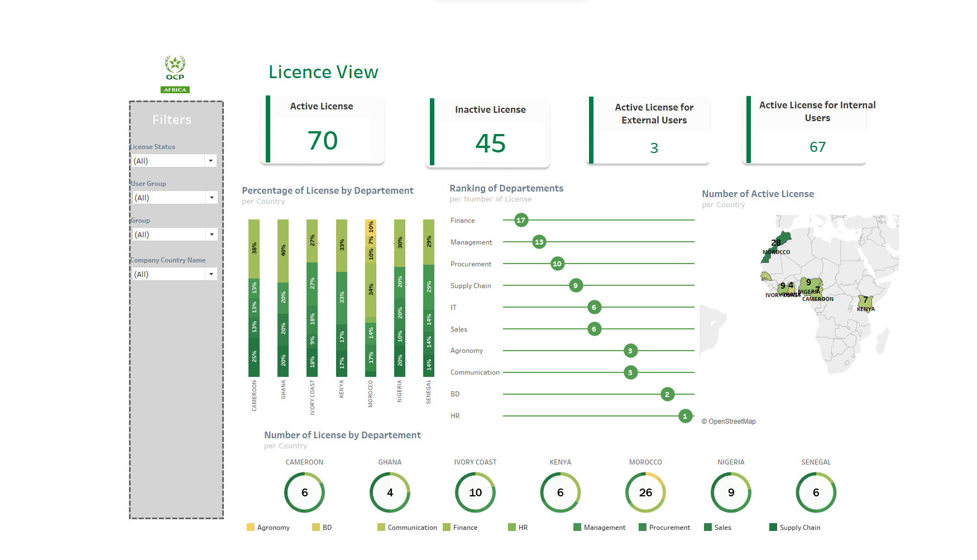Select the Morocco donut chart showing 26

pyautogui.click(x=646, y=492)
